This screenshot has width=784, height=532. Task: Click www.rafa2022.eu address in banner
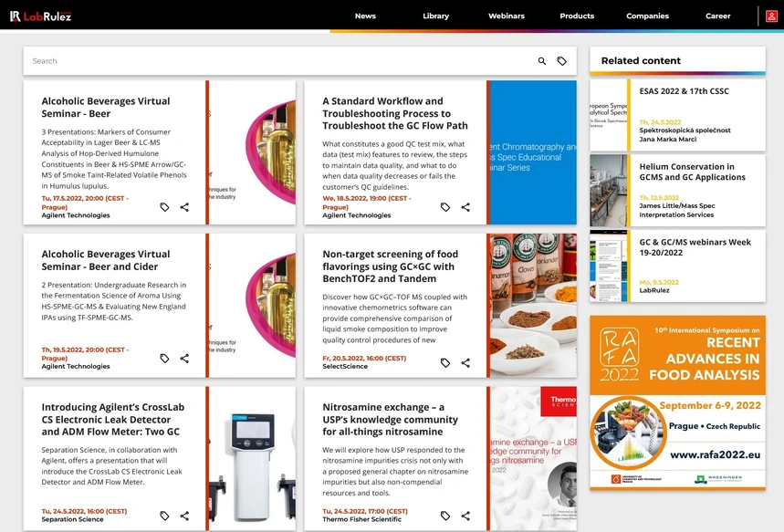pyautogui.click(x=715, y=454)
